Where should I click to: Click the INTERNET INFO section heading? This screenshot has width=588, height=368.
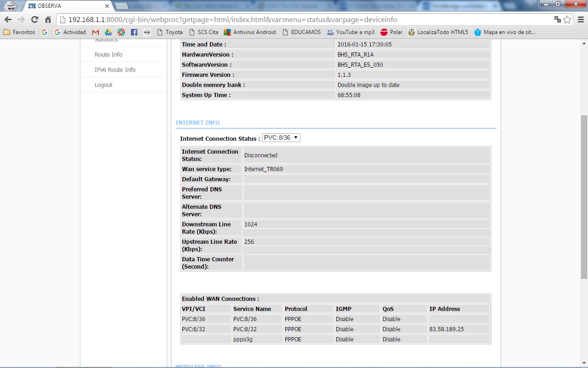tap(198, 123)
